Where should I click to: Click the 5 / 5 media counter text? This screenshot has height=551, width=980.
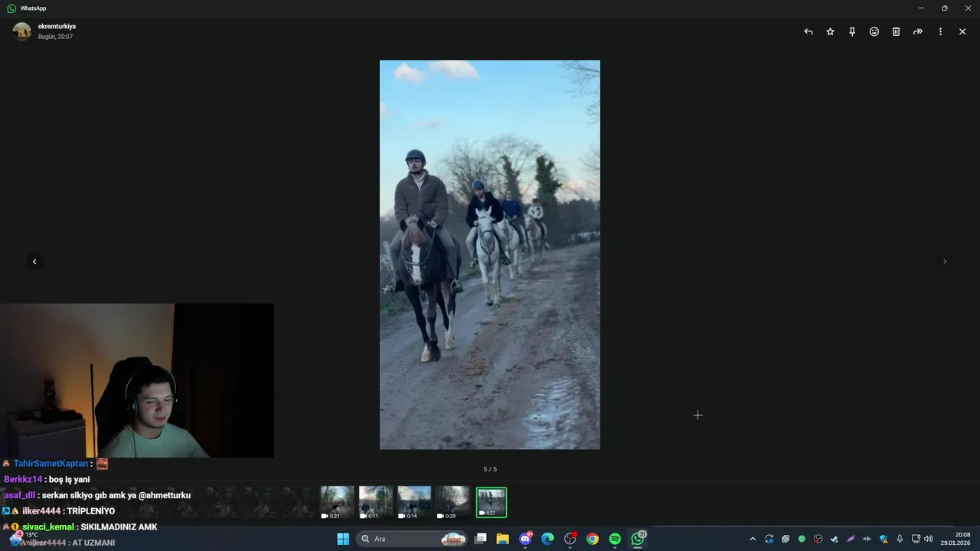point(490,469)
